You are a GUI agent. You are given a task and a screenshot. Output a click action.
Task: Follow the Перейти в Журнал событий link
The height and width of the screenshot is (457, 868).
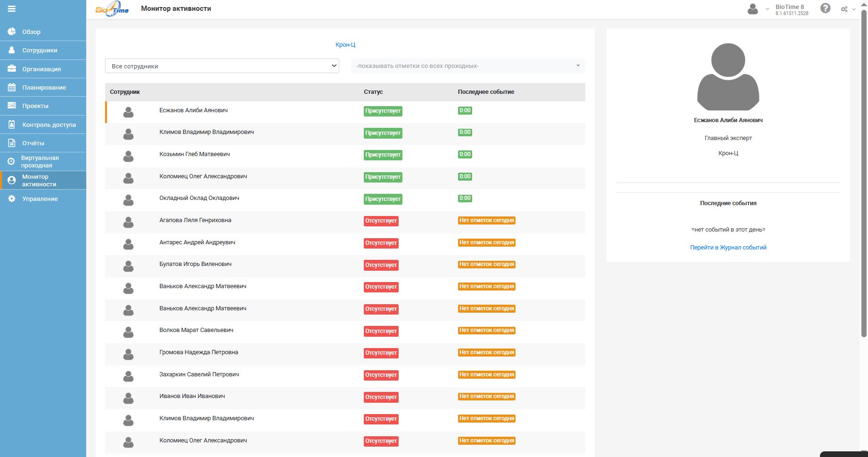click(x=728, y=247)
